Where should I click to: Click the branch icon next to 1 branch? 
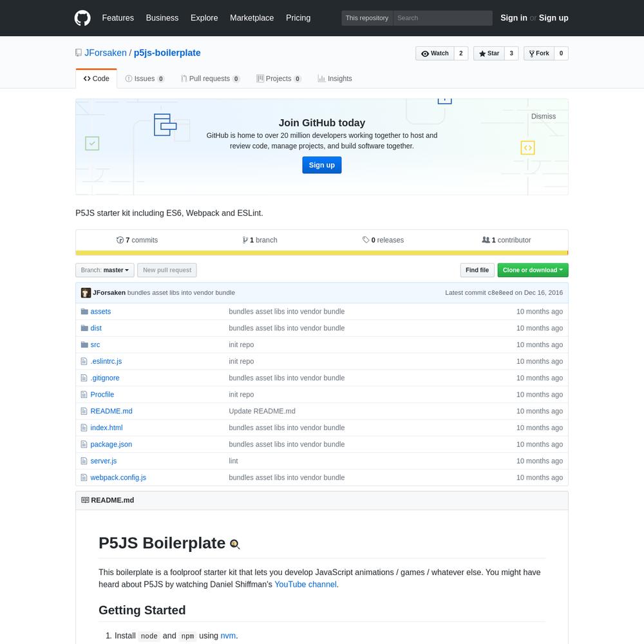[x=245, y=240]
